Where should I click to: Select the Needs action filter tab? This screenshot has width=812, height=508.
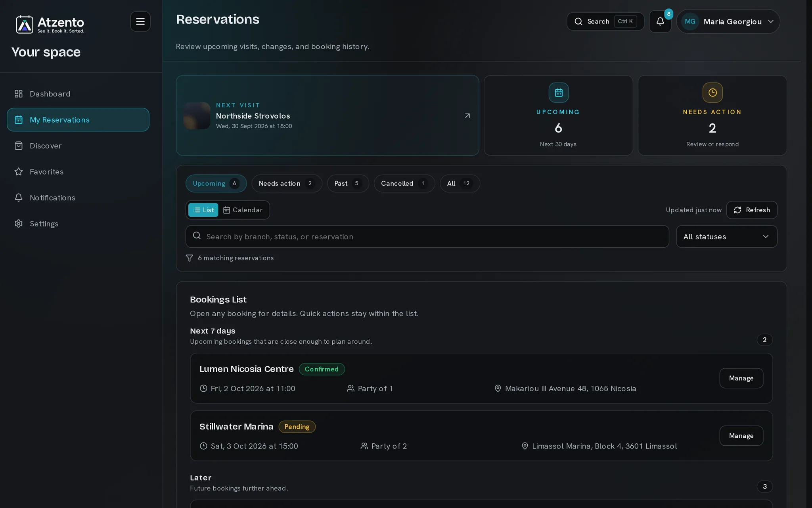287,183
